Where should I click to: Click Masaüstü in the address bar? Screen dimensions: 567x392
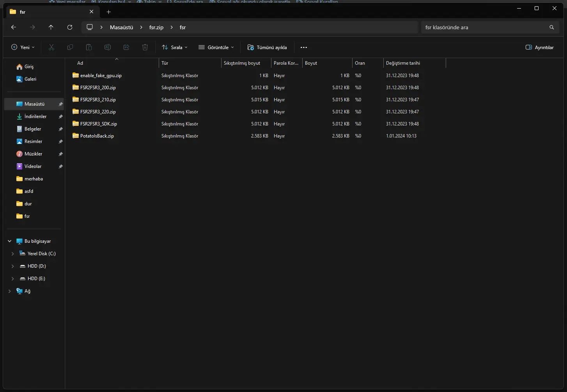[x=122, y=27]
